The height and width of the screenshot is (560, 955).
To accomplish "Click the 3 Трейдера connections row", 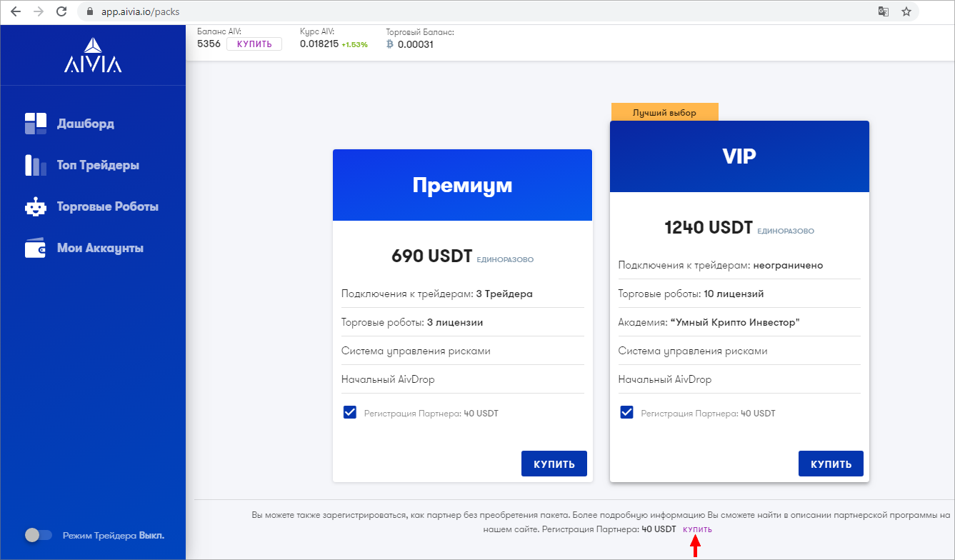I will click(x=463, y=294).
